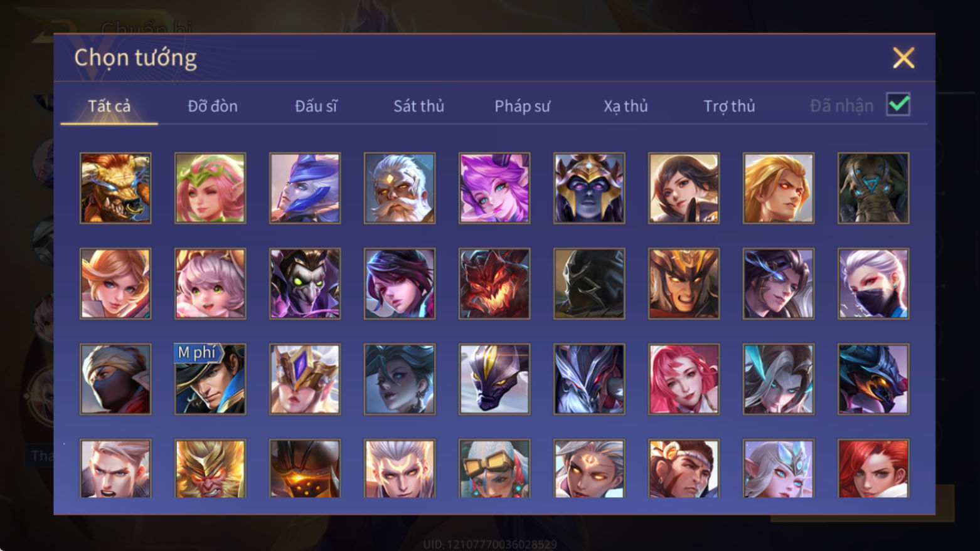Choose the plague-doctor masked hero with green eyes

(305, 283)
